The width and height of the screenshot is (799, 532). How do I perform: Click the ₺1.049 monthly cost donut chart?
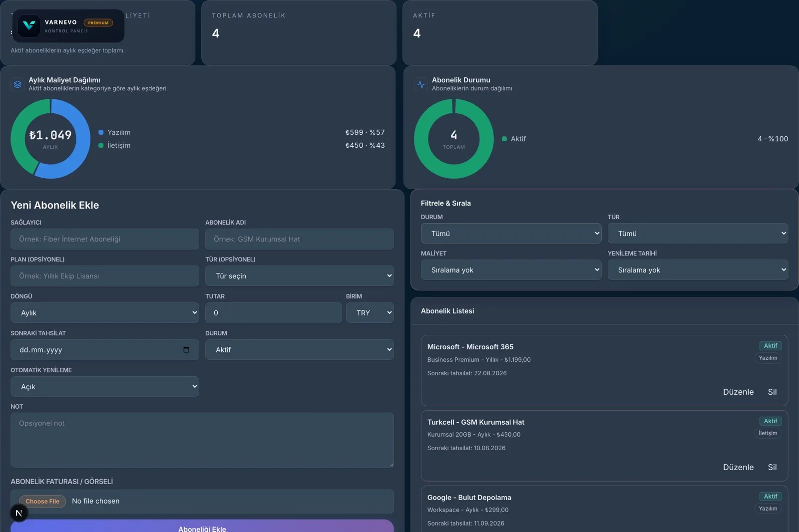coord(50,139)
